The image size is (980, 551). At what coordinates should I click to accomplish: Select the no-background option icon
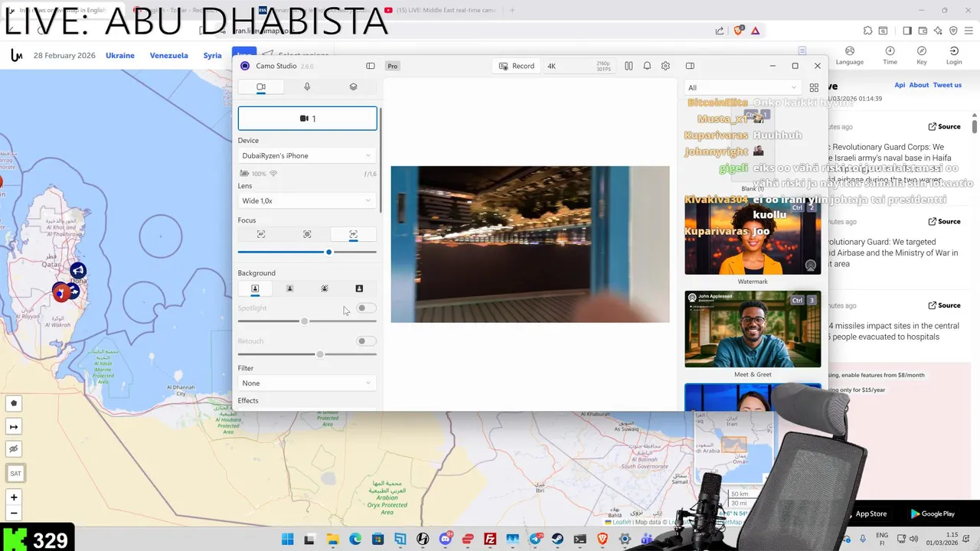[255, 289]
